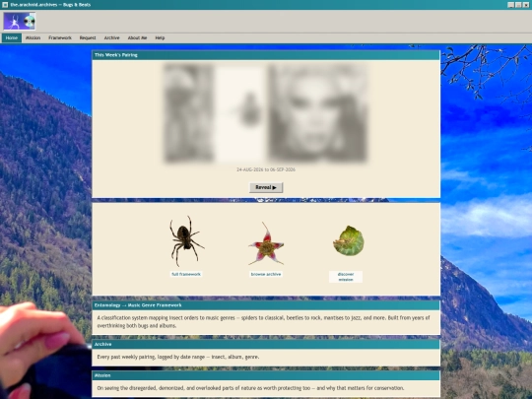The height and width of the screenshot is (399, 532).
Task: Open the Home tab
Action: pyautogui.click(x=12, y=37)
